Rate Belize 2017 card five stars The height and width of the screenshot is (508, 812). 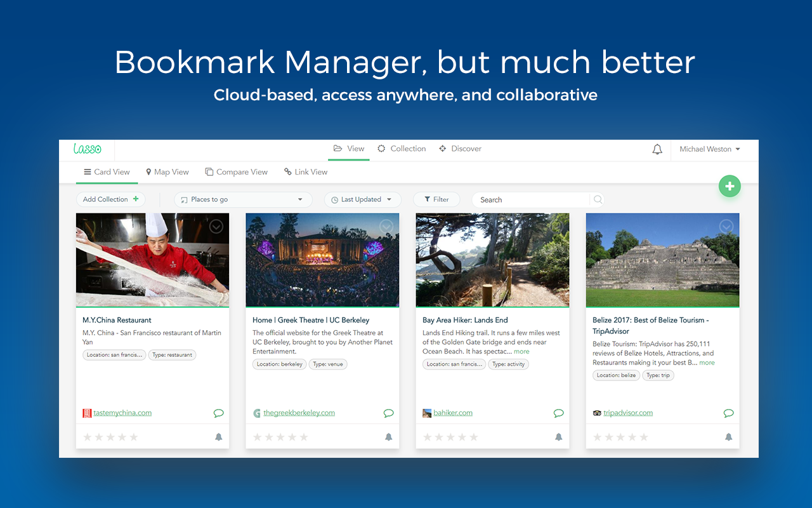point(644,437)
